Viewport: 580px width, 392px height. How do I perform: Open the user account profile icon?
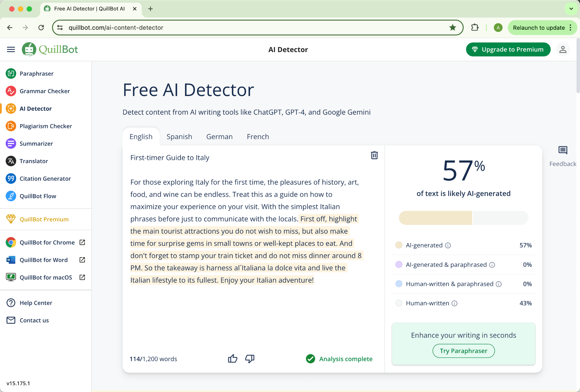click(563, 50)
